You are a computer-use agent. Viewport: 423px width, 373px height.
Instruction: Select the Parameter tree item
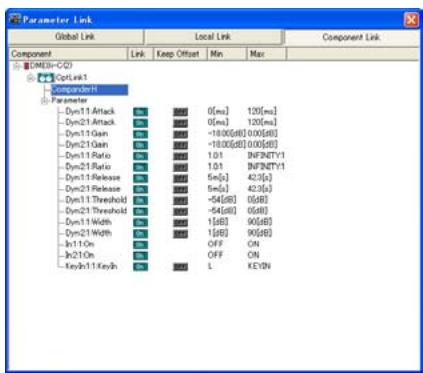69,100
